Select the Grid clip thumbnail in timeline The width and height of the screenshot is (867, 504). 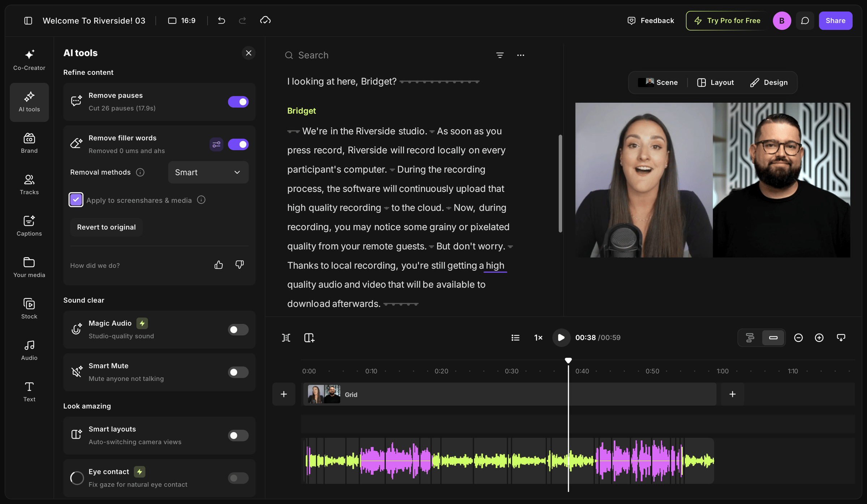[324, 394]
